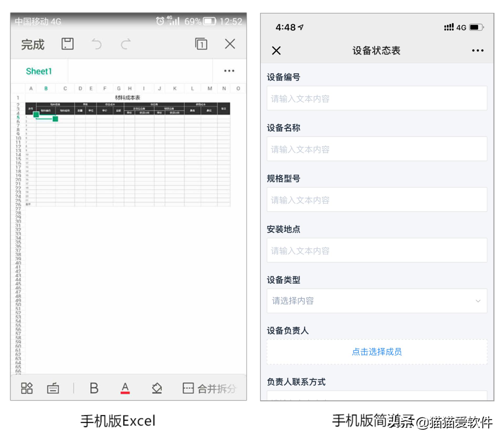Toggle bold formatting with the B
Image resolution: width=504 pixels, height=440 pixels.
94,388
